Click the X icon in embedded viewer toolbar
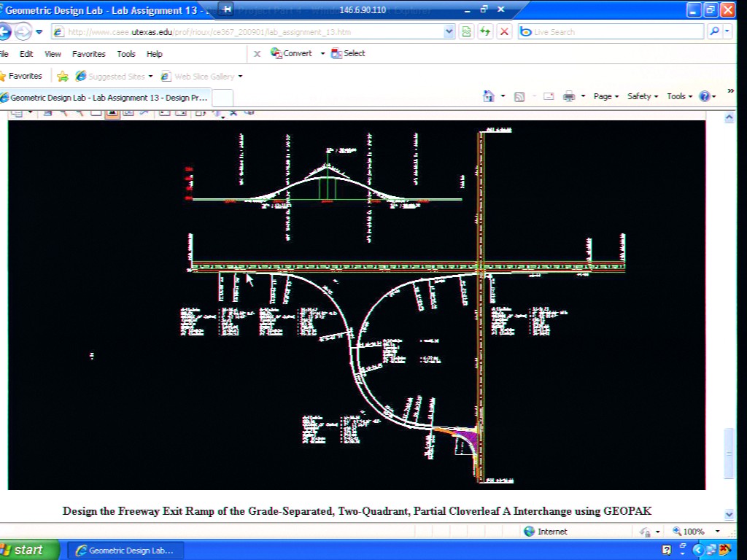This screenshot has height=560, width=747. 233,113
